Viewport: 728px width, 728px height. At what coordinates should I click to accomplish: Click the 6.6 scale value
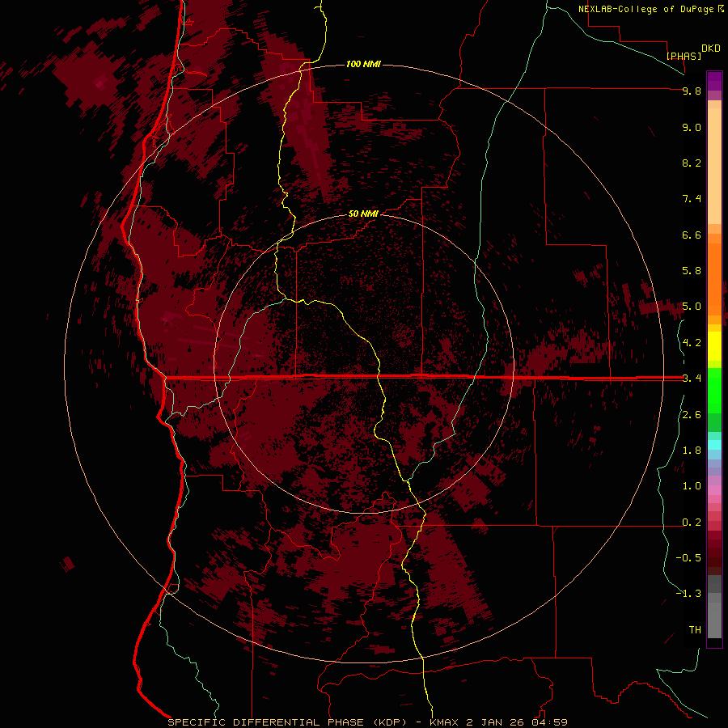point(692,235)
